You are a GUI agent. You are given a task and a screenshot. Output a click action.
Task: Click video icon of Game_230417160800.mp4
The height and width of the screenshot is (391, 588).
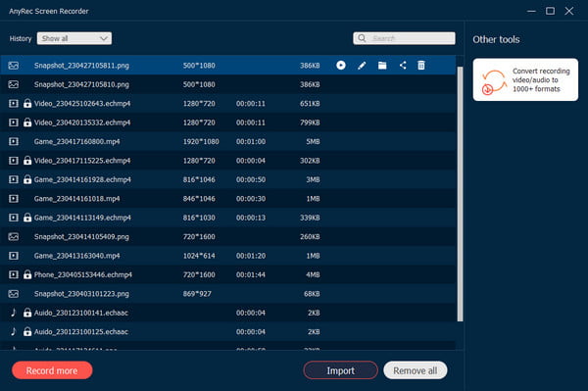click(x=14, y=141)
